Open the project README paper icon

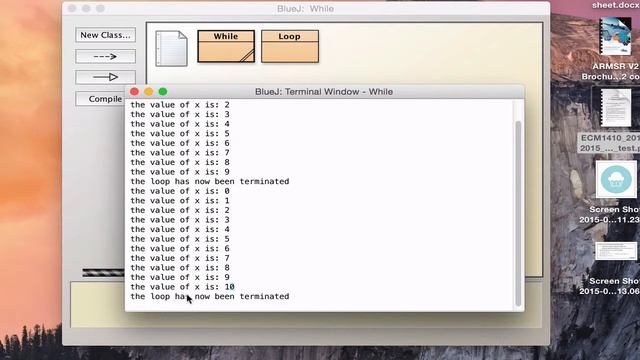click(171, 48)
